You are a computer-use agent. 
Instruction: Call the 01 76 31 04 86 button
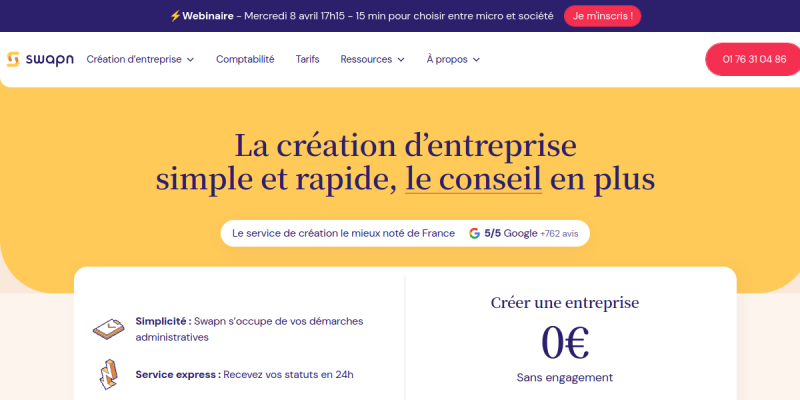(754, 59)
